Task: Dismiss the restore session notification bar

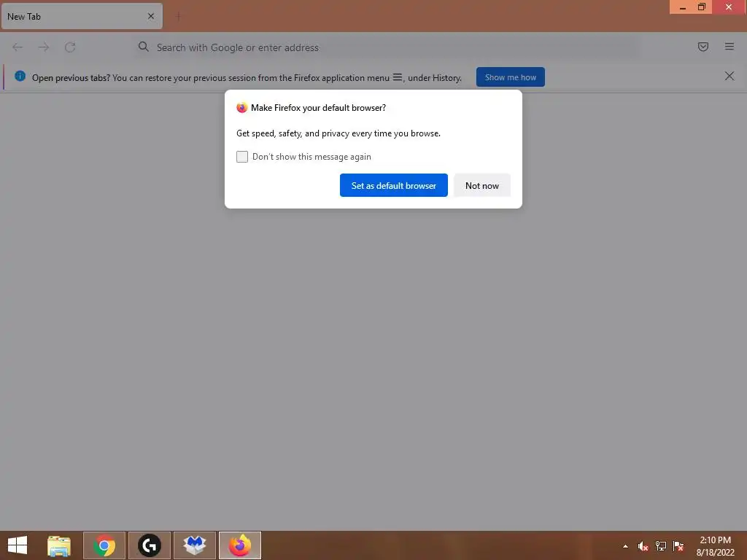Action: click(x=729, y=76)
